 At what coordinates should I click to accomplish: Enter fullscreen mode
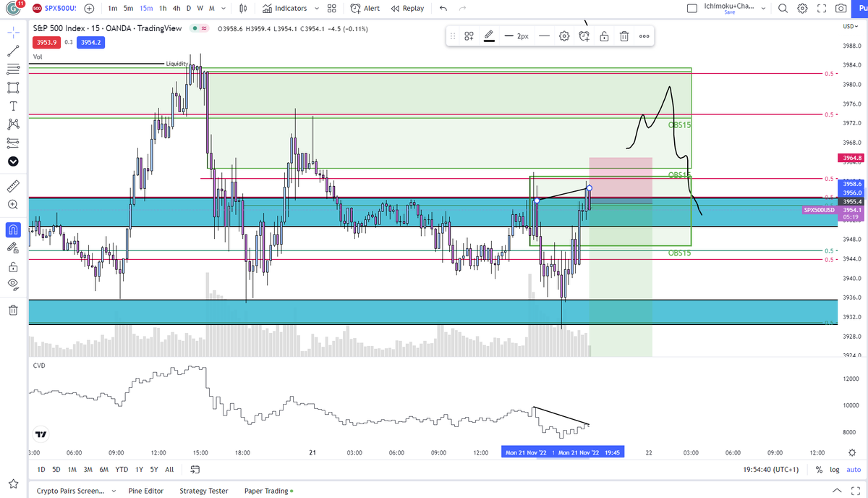tap(821, 9)
